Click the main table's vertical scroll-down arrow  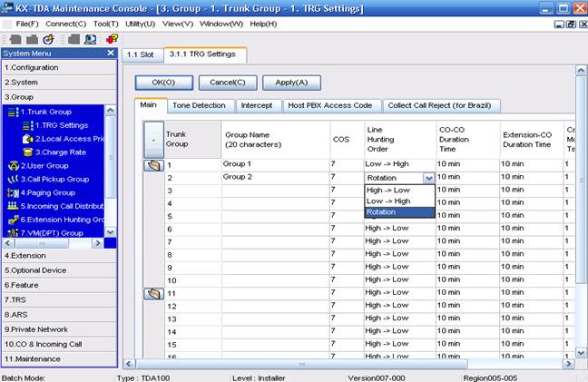tap(581, 353)
